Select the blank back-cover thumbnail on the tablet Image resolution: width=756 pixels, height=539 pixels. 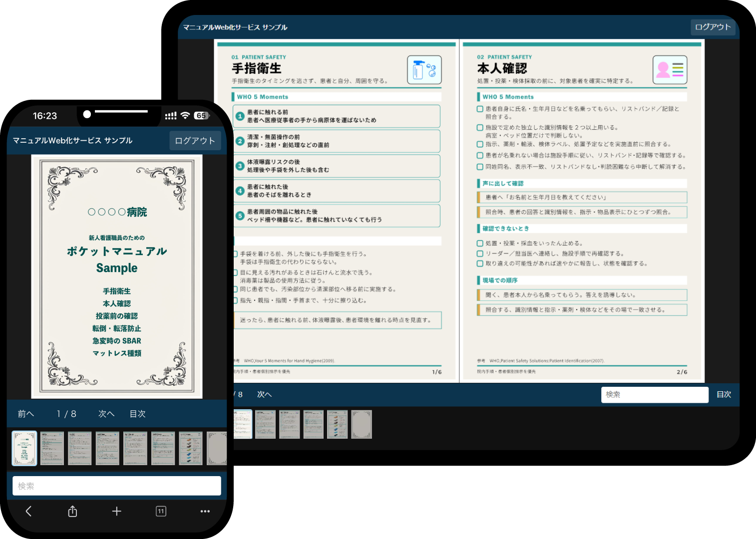362,424
